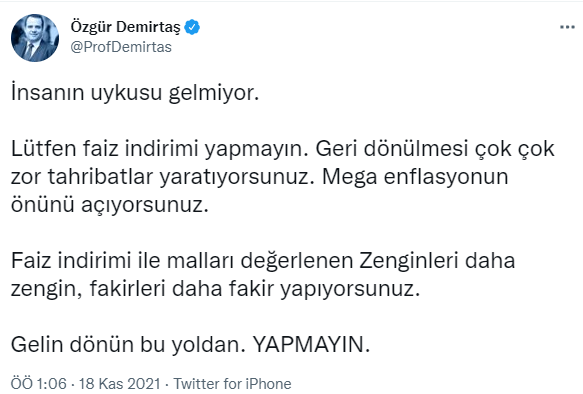Click the display name Özgür Demirtaş
The height and width of the screenshot is (394, 583).
click(126, 27)
